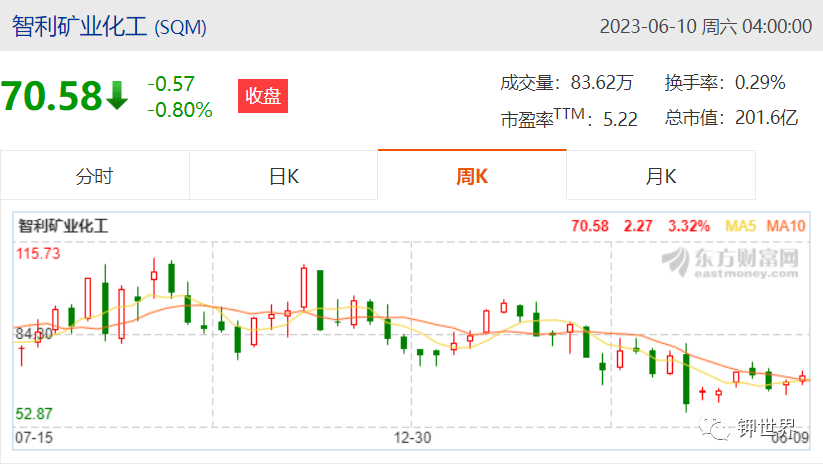823x464 pixels.
Task: Click the 07-15 date axis marker
Action: [x=34, y=437]
